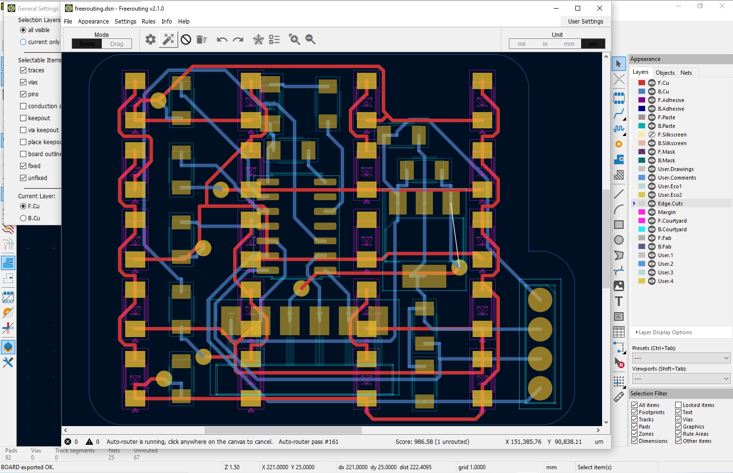The width and height of the screenshot is (733, 473).
Task: Click the auto-router magic wand icon
Action: pyautogui.click(x=168, y=39)
